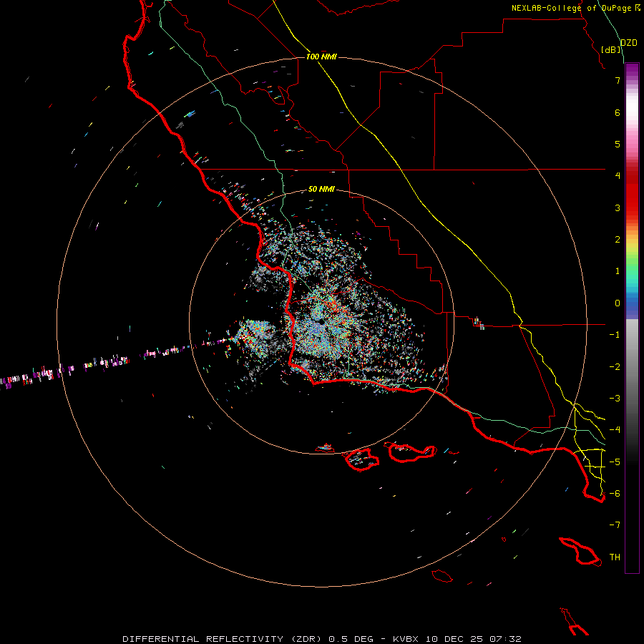The height and width of the screenshot is (644, 644).
Task: Click the color bar value 2
Action: tap(618, 240)
